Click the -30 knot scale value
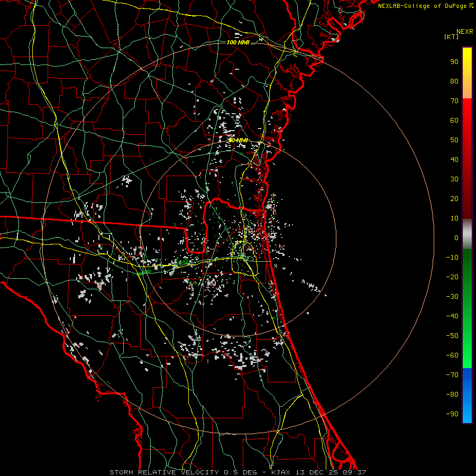Viewport: 476px width, 476px height. [452, 297]
